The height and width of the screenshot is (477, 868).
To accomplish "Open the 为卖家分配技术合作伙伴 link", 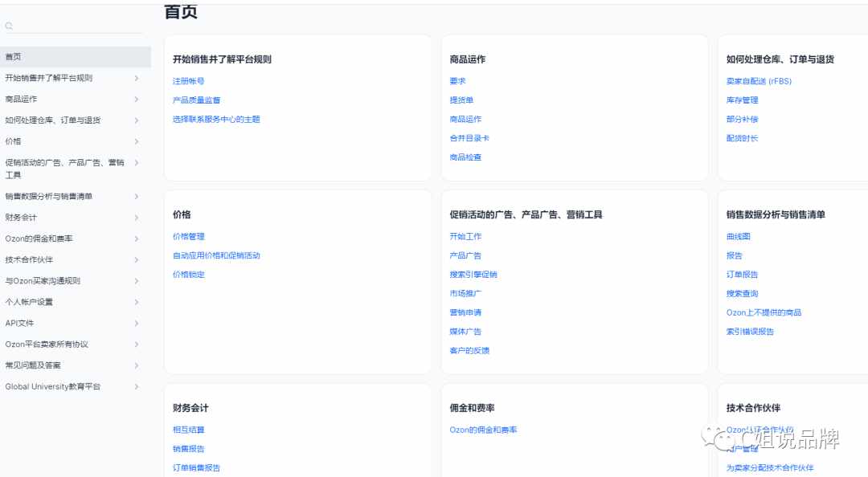I will (x=770, y=467).
